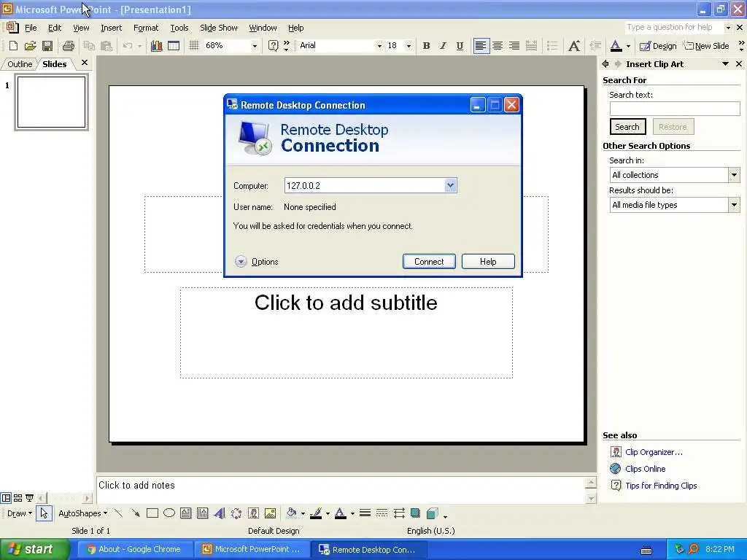
Task: Expand the 'All media file types' dropdown
Action: 734,205
